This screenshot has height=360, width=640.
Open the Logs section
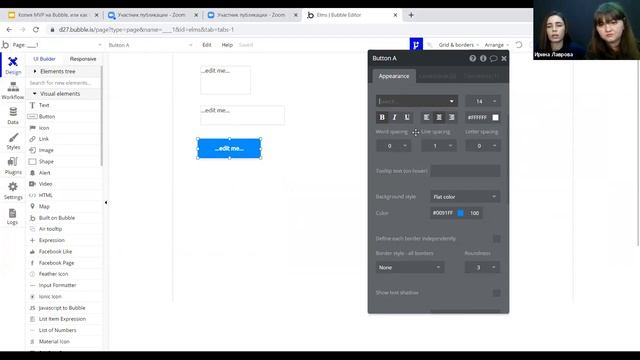pos(13,216)
